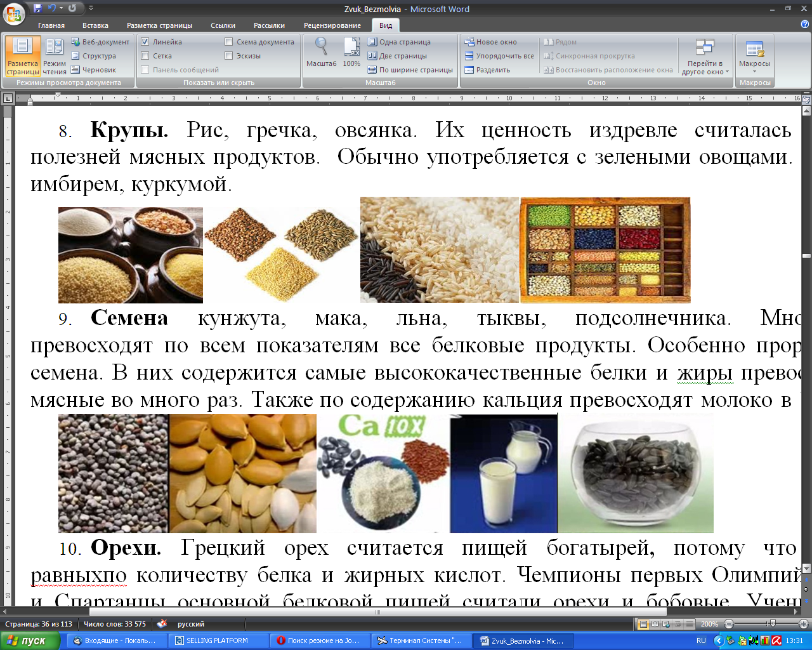Viewport: 812px width, 650px height.
Task: Switch to Поиск резюме taskbar window
Action: 320,641
